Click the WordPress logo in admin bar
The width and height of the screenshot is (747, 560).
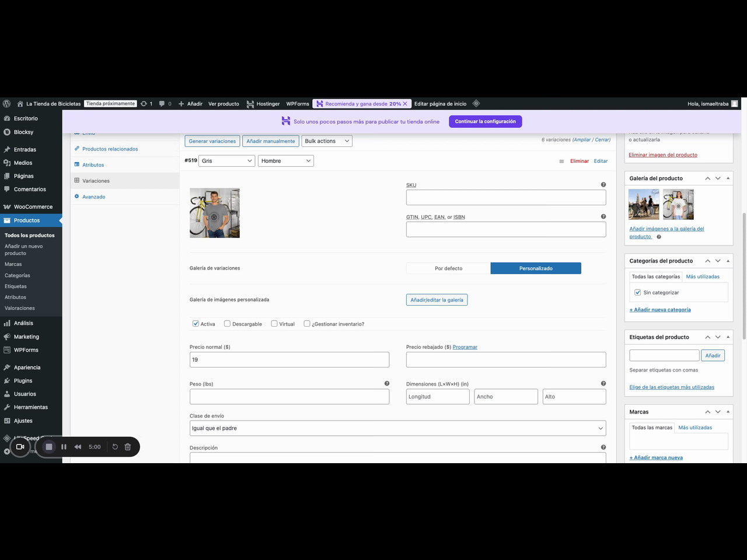point(7,104)
